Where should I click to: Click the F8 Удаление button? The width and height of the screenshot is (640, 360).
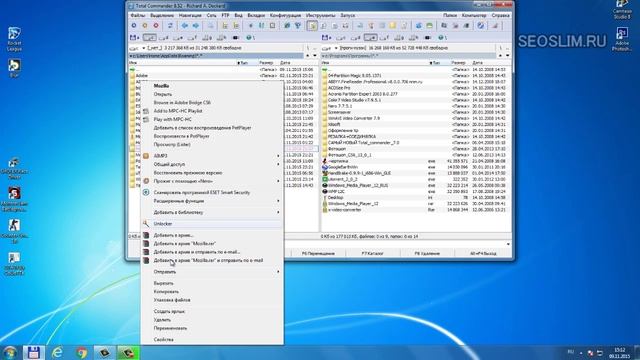tap(427, 253)
